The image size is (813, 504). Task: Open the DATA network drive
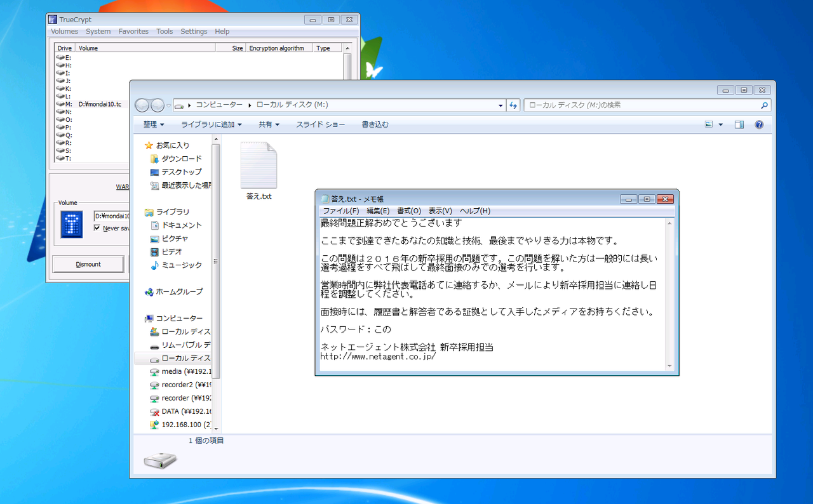(x=180, y=411)
